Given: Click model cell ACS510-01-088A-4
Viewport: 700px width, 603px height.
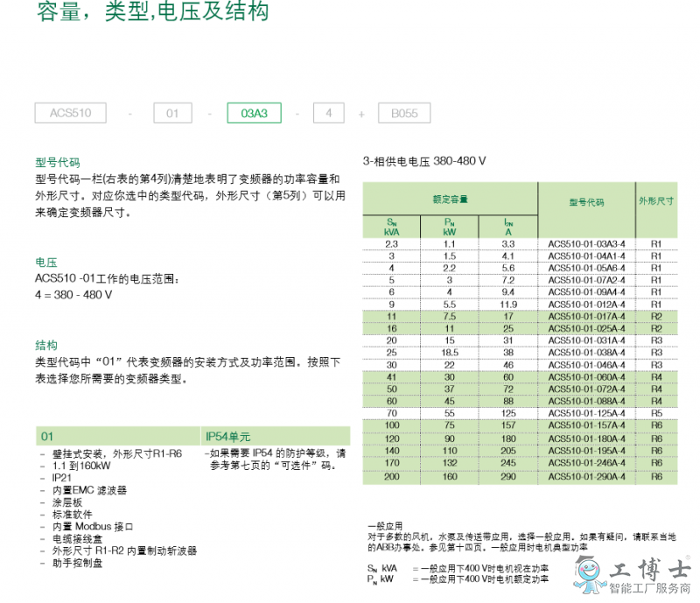Looking at the screenshot, I should [586, 401].
